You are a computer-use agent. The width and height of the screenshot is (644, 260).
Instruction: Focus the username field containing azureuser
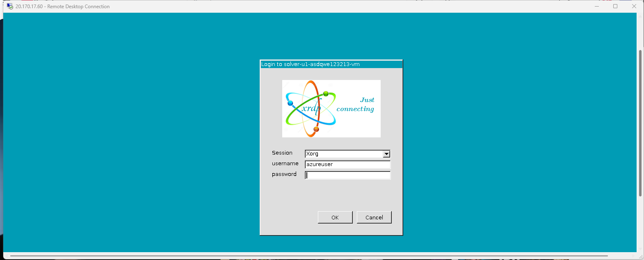(x=347, y=164)
